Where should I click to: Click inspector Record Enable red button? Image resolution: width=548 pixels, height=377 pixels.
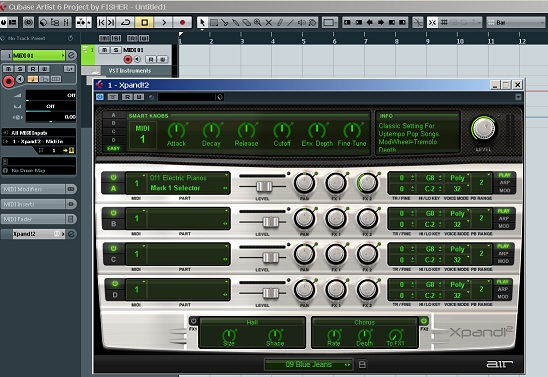pos(8,81)
